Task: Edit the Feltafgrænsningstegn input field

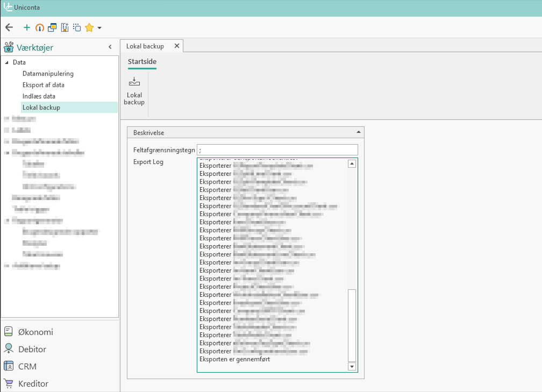Action: pyautogui.click(x=278, y=149)
